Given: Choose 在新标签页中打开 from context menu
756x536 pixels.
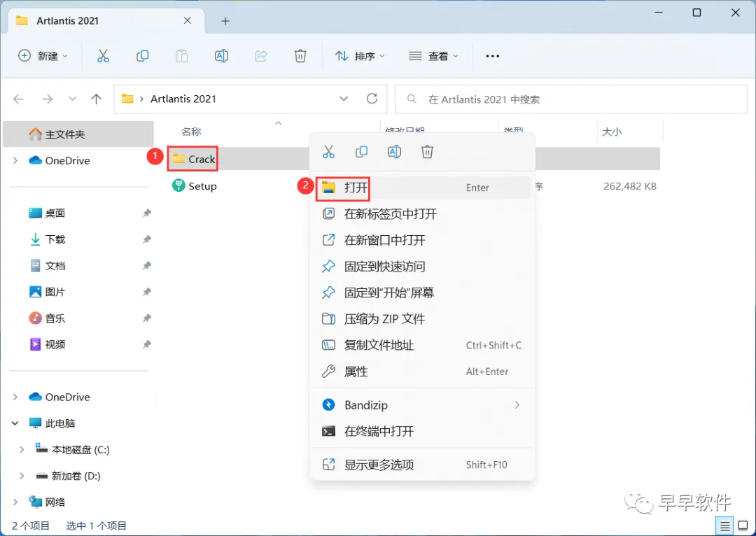Looking at the screenshot, I should 421,213.
